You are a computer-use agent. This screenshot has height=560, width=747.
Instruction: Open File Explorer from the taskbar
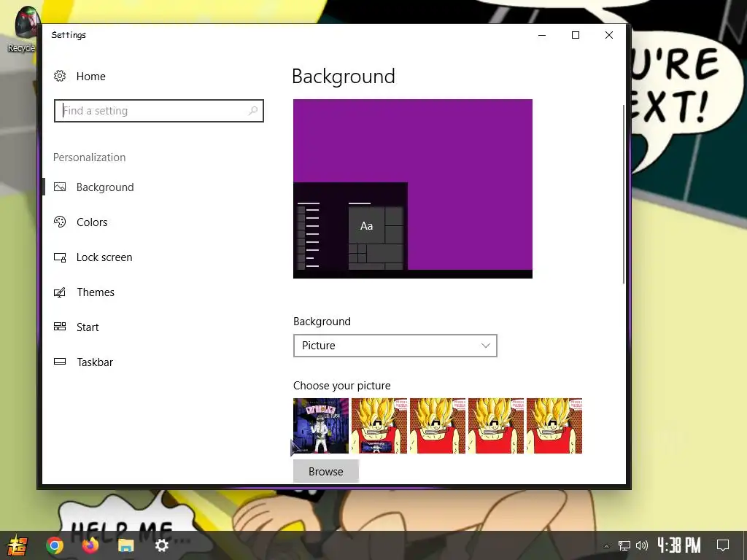(125, 545)
